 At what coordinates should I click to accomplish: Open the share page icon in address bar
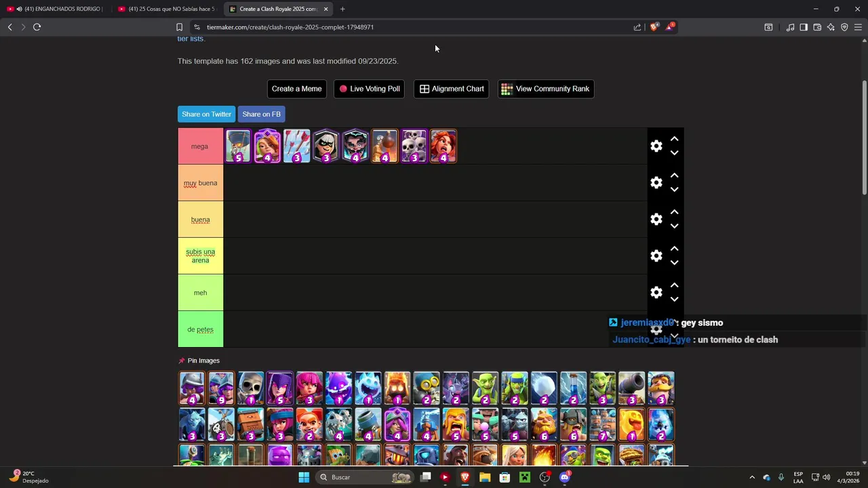[x=637, y=27]
